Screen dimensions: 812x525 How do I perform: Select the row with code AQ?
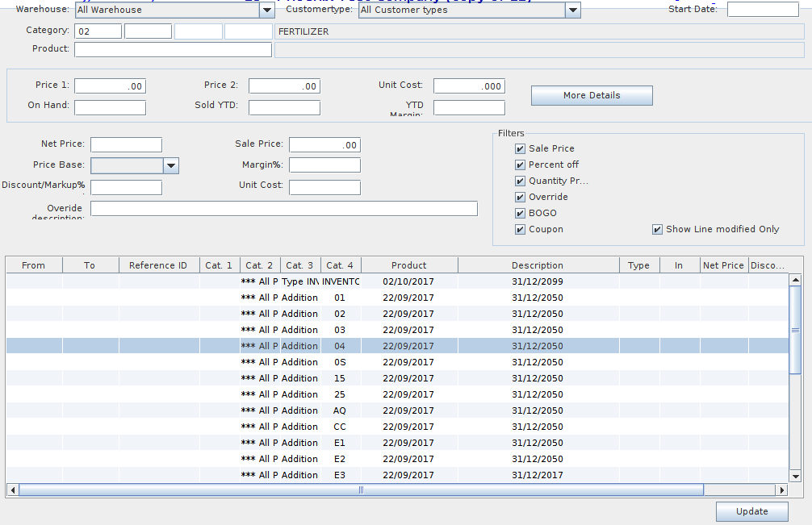tap(339, 410)
